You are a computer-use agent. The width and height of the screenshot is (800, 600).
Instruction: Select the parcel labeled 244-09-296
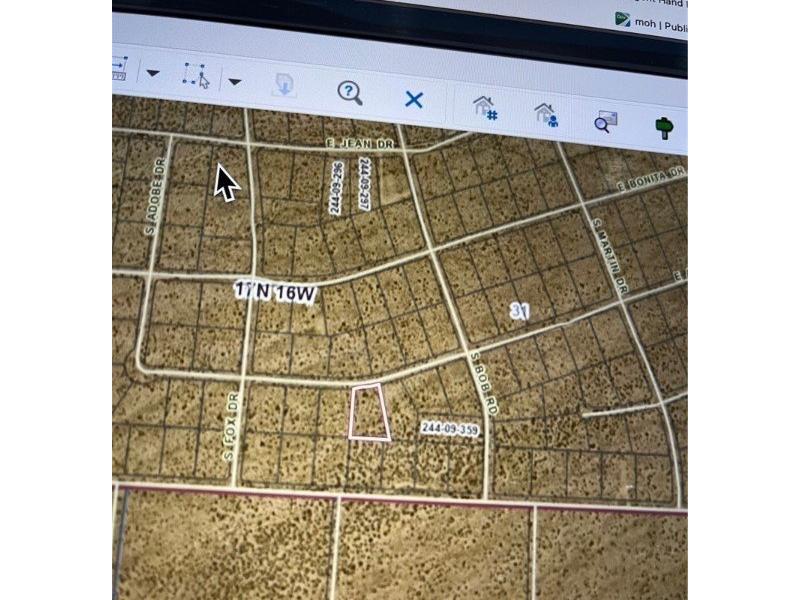337,187
